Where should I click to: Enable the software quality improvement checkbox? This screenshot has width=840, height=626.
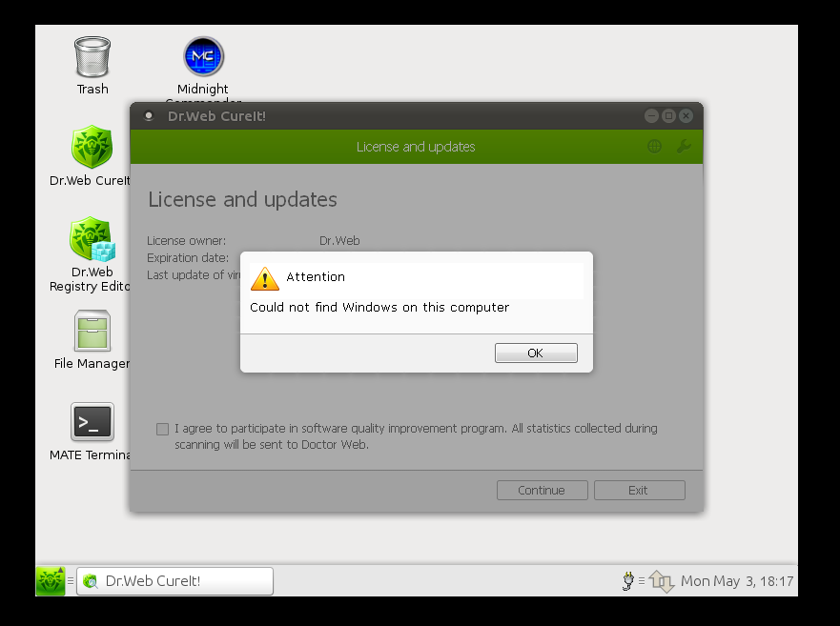[162, 429]
